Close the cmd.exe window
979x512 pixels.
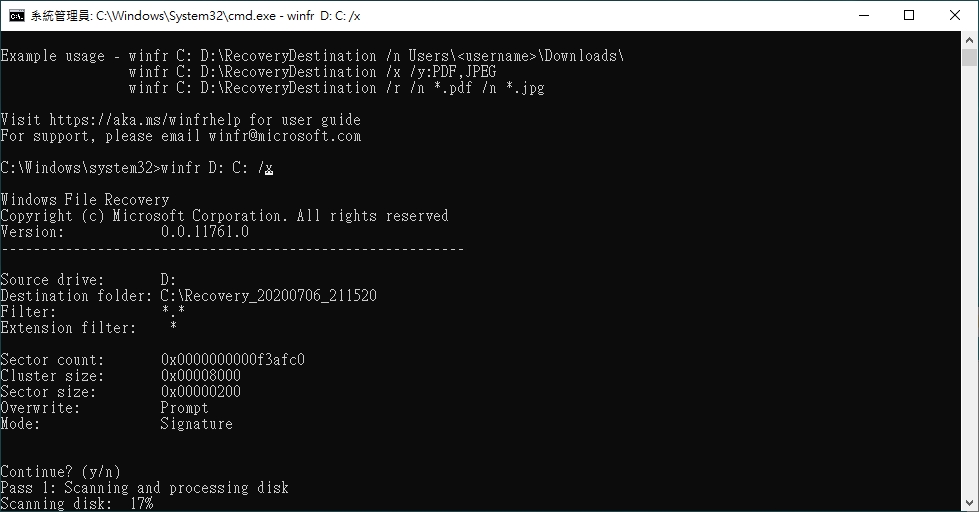(x=955, y=16)
